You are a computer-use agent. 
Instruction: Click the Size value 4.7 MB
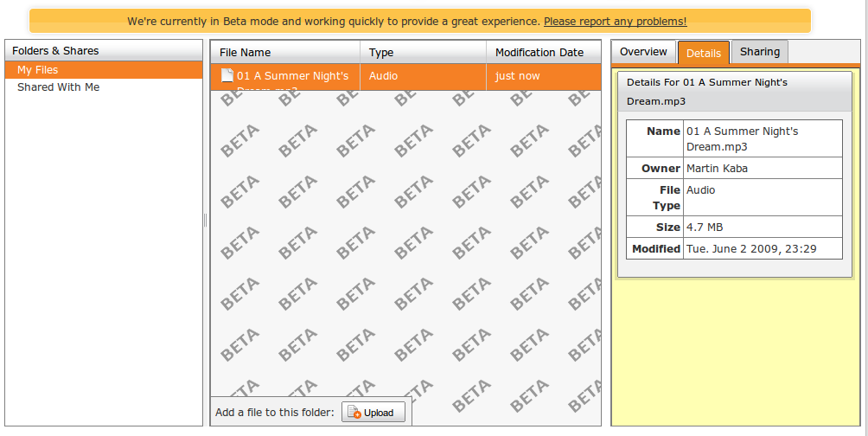[704, 227]
